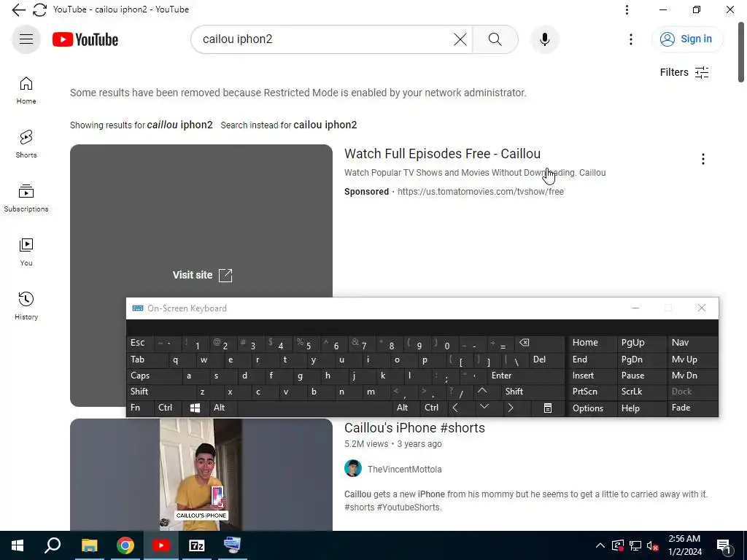Go to Home in sidebar
Screen dimensions: 747x560
(x=26, y=90)
